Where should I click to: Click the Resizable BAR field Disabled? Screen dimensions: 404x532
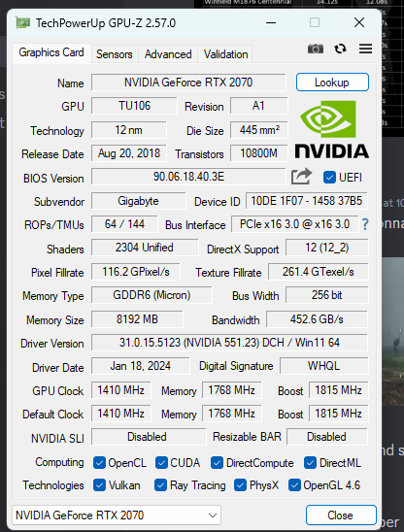[327, 437]
